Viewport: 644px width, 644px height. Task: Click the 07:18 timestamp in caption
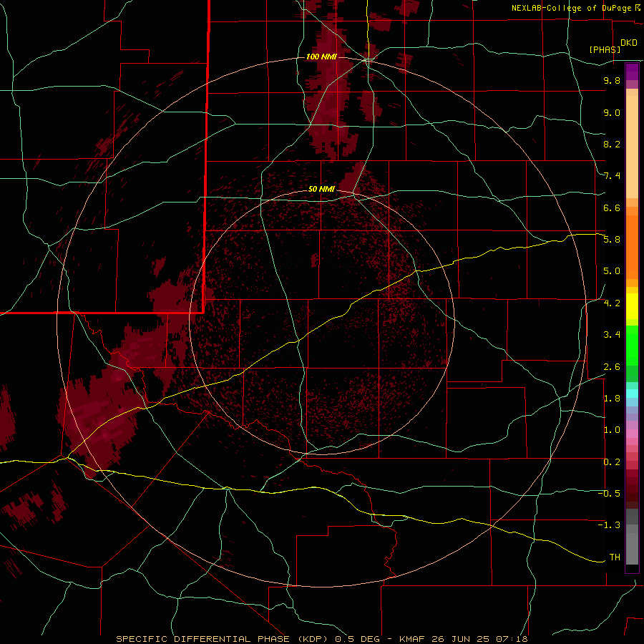512,639
